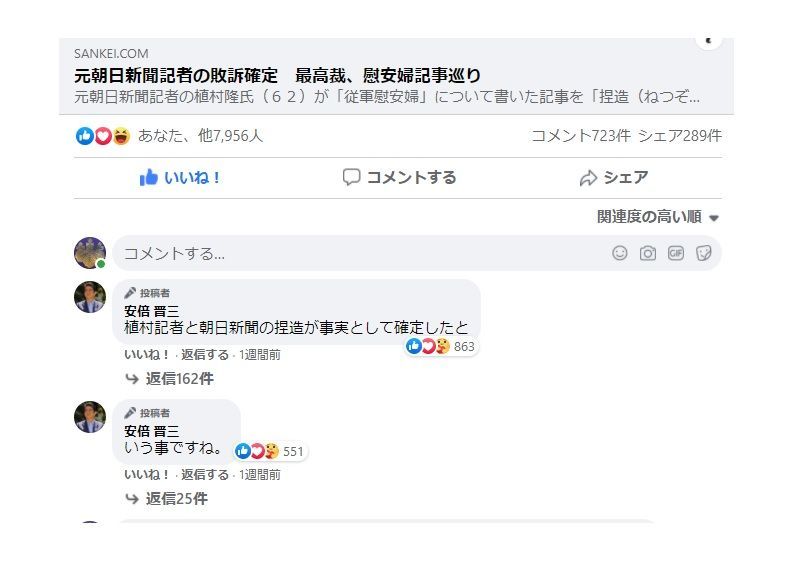Click the シェア share button
Image resolution: width=799 pixels, height=570 pixels.
coord(614,178)
